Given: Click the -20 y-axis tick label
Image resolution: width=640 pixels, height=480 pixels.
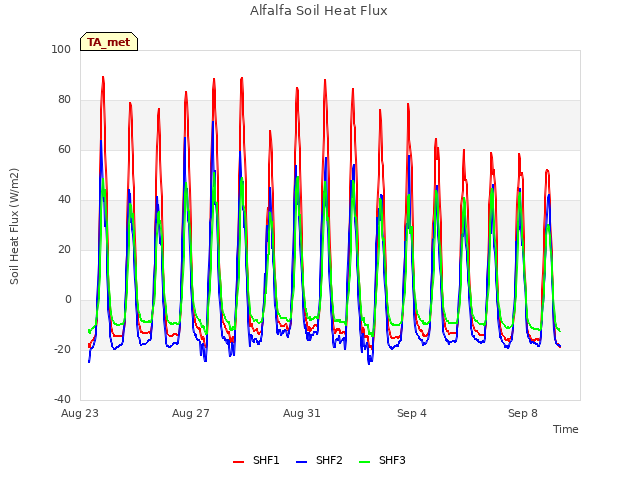Looking at the screenshot, I should pyautogui.click(x=62, y=349).
